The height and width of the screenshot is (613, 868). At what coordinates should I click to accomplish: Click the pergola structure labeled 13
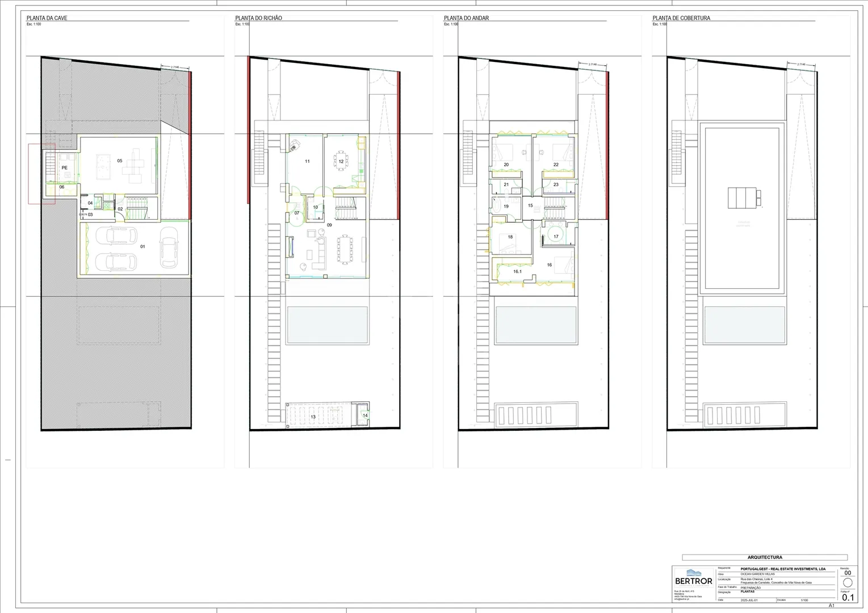click(x=314, y=415)
